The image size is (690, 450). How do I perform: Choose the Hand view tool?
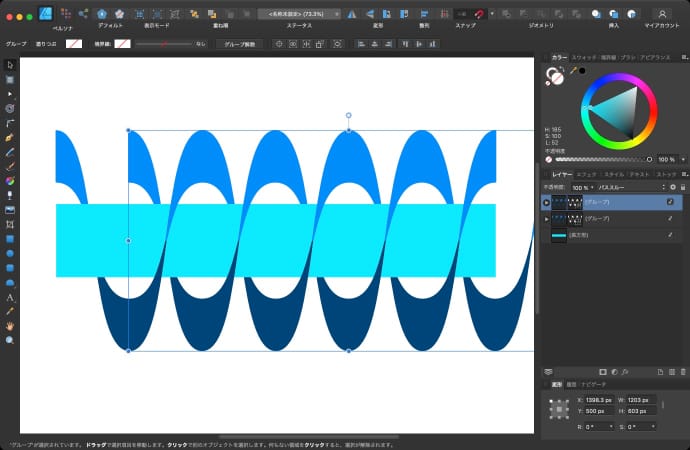10,326
